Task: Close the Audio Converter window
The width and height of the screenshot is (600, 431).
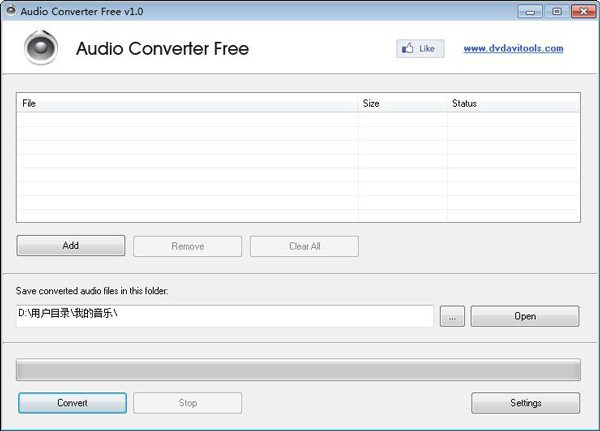Action: [x=584, y=11]
